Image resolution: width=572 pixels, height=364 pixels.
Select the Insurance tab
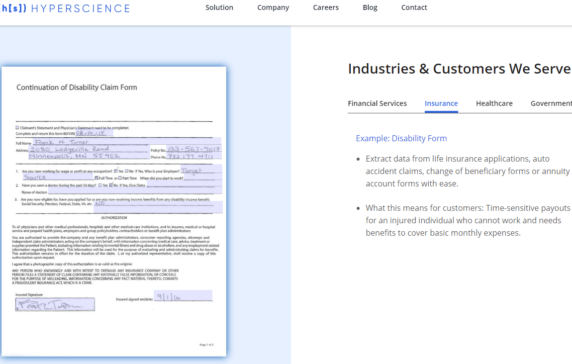[x=441, y=104]
